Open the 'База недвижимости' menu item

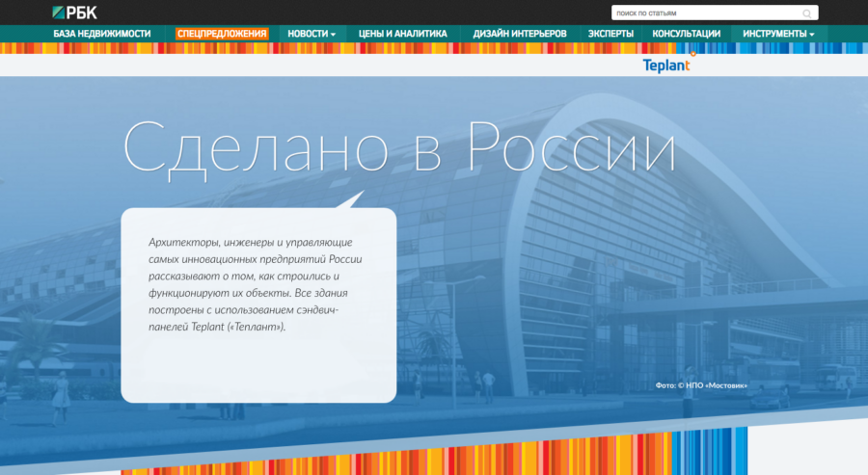(102, 34)
